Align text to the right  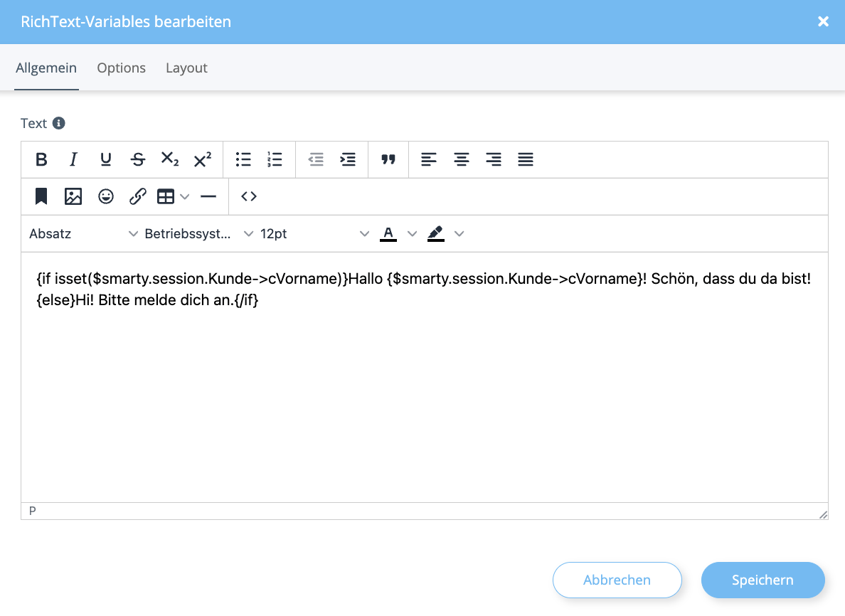point(493,159)
